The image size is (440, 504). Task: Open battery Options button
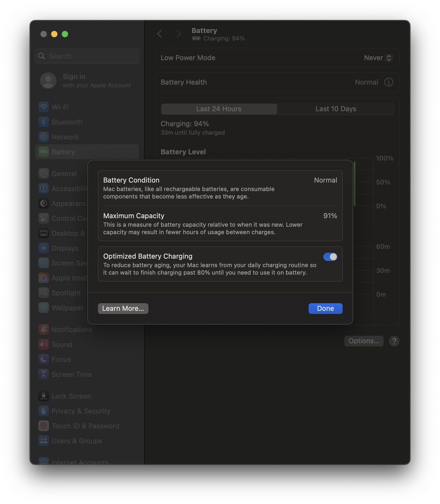(x=364, y=341)
